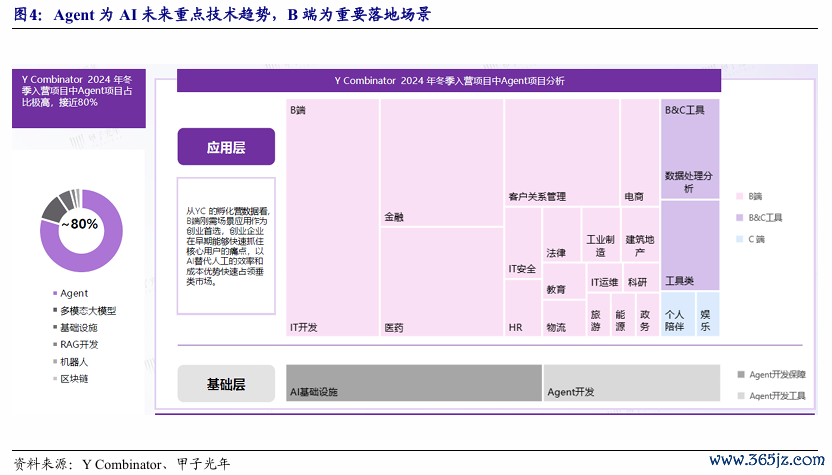
Task: Click the HR treemap cell
Action: pos(523,308)
